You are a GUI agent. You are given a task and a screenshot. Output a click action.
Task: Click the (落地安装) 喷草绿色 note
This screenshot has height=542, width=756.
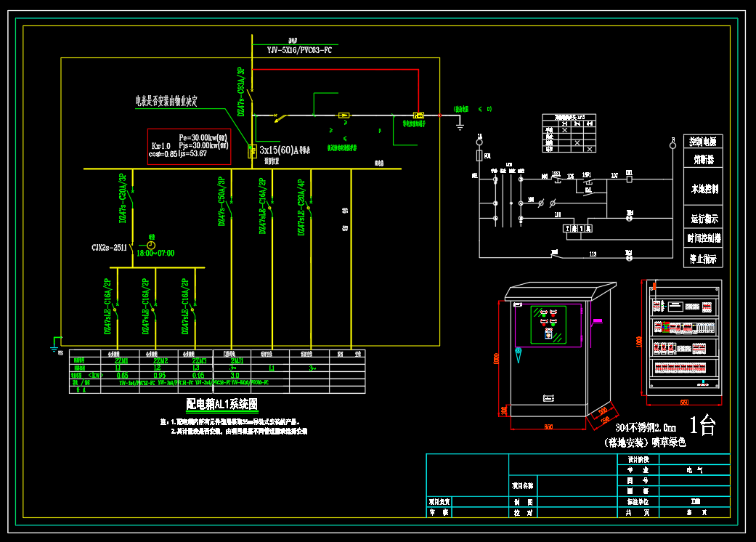tap(645, 442)
